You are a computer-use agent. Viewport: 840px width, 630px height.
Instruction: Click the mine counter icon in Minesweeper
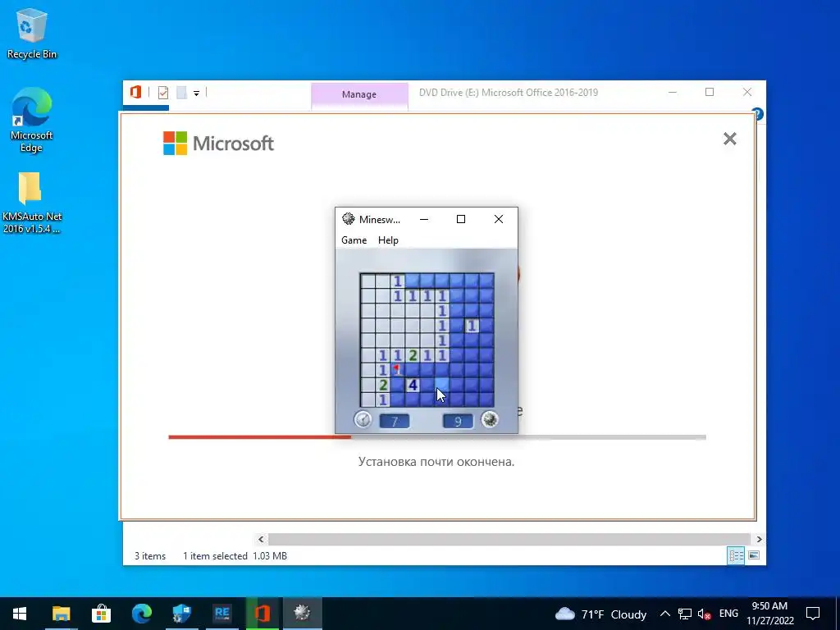(489, 419)
